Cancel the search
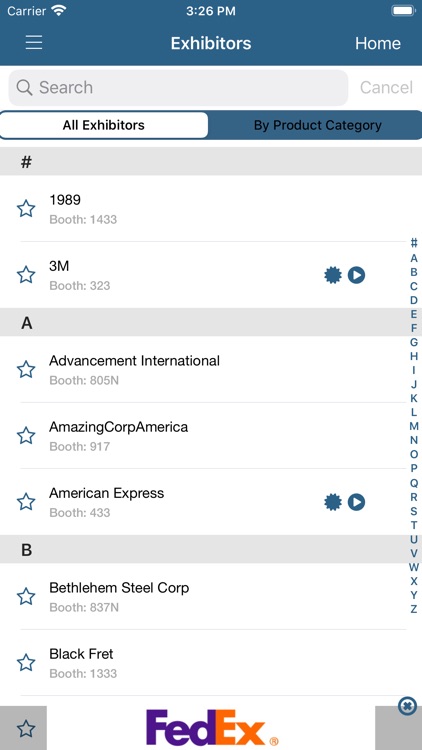Viewport: 422px width, 750px height. click(x=386, y=88)
